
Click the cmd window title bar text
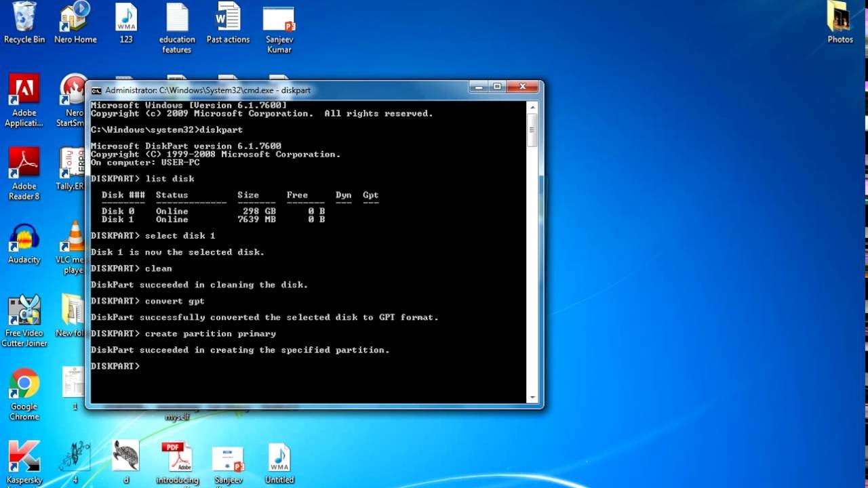pos(208,90)
